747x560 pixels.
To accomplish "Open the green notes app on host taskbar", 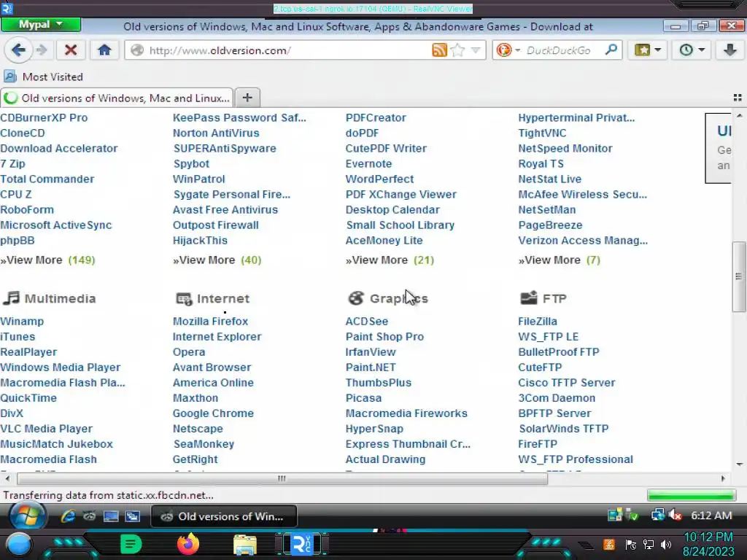I will [131, 544].
